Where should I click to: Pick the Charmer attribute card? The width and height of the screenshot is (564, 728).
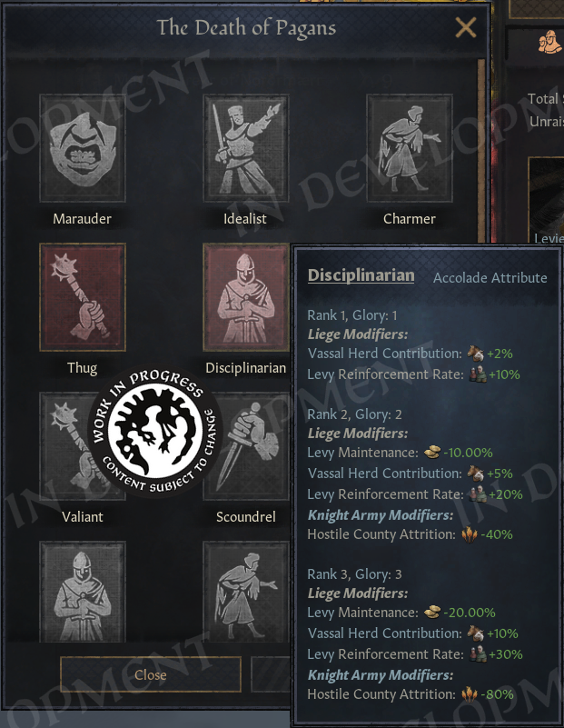pos(409,148)
